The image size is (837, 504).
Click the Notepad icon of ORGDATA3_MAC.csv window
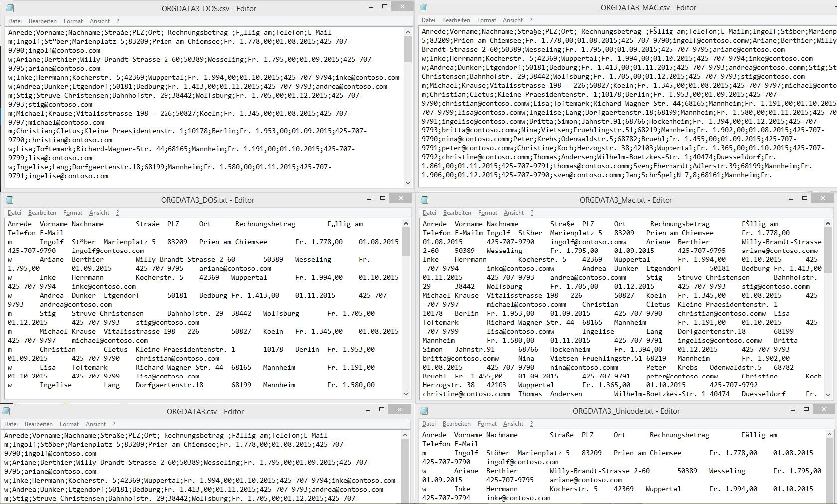point(424,8)
